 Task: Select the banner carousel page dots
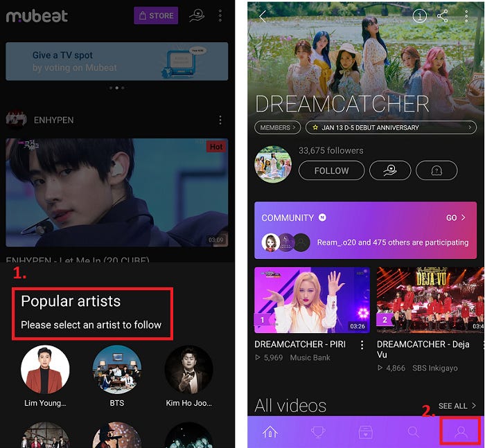(x=117, y=88)
